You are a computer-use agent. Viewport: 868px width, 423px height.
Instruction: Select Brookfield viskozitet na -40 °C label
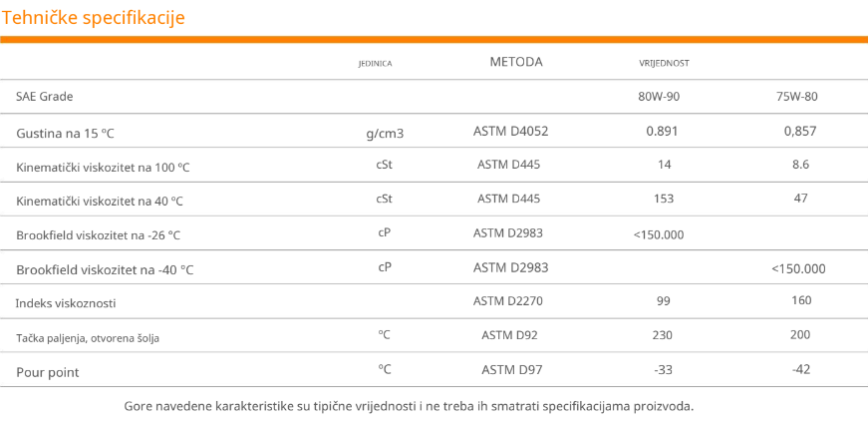tap(105, 269)
